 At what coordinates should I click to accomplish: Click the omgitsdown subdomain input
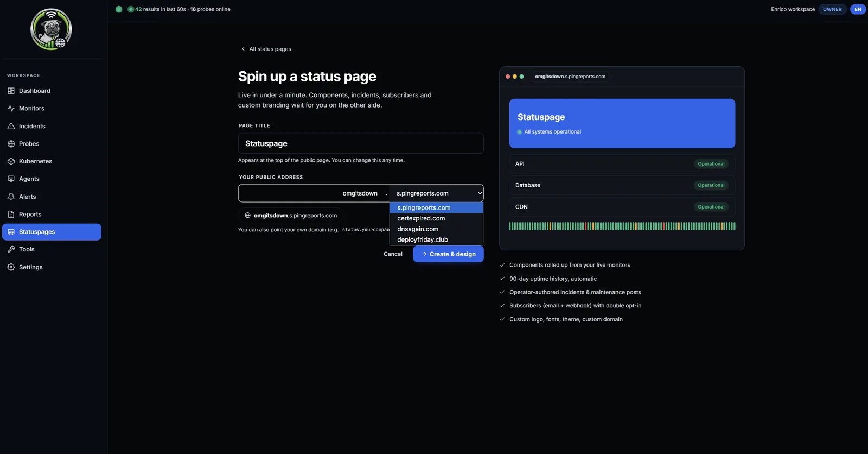[311, 193]
